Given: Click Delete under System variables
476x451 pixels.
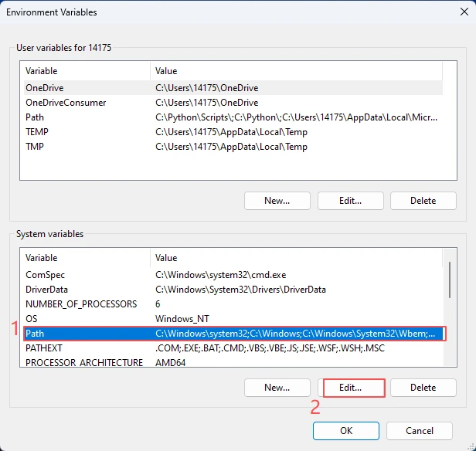Looking at the screenshot, I should 423,388.
